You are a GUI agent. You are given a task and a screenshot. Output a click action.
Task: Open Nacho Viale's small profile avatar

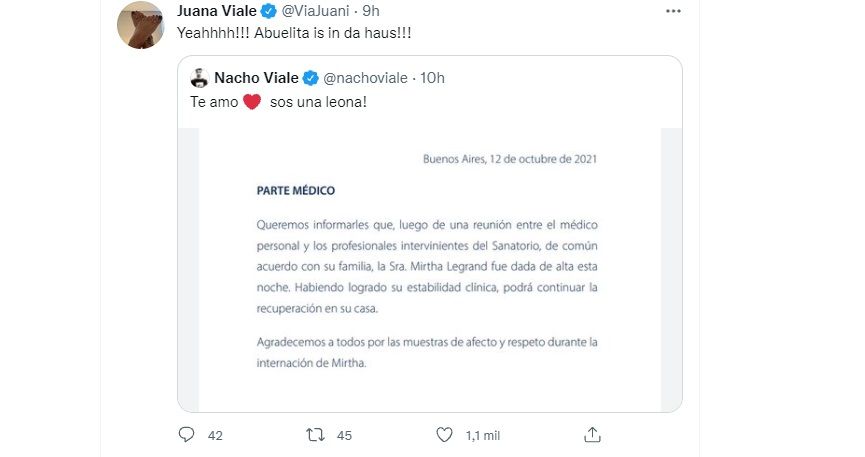[199, 78]
